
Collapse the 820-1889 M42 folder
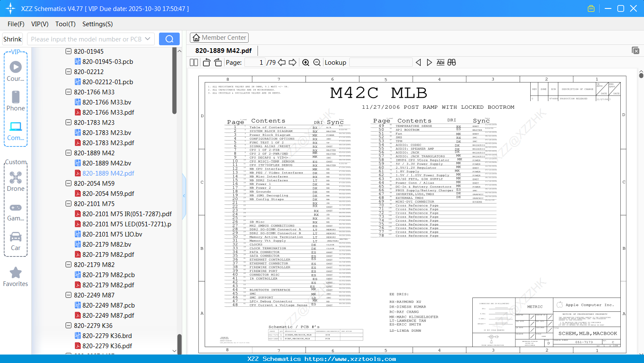(69, 153)
